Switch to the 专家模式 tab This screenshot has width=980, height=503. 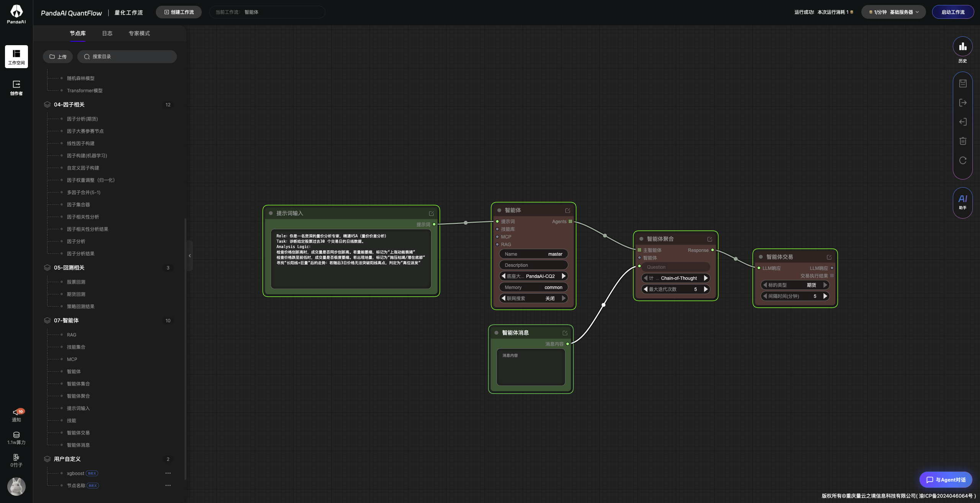coord(139,33)
